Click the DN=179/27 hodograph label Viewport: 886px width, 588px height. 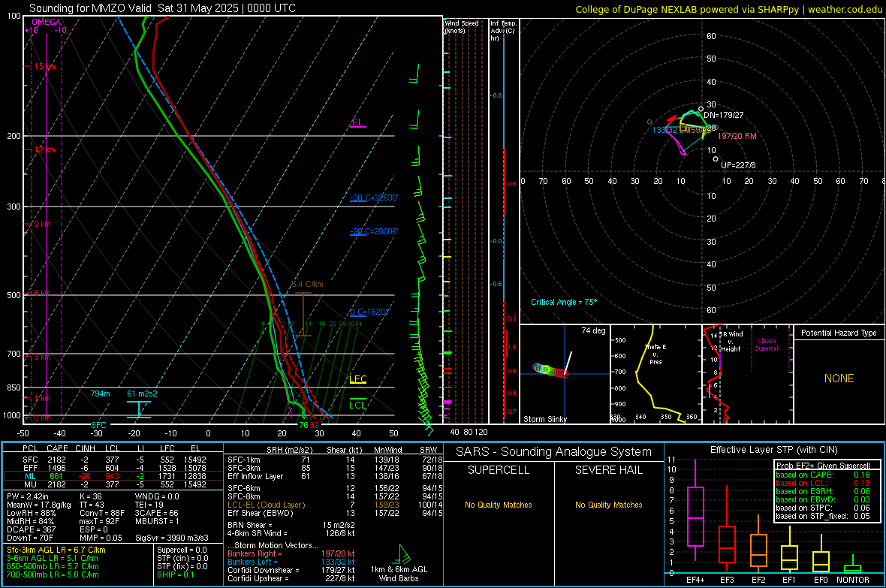point(723,115)
